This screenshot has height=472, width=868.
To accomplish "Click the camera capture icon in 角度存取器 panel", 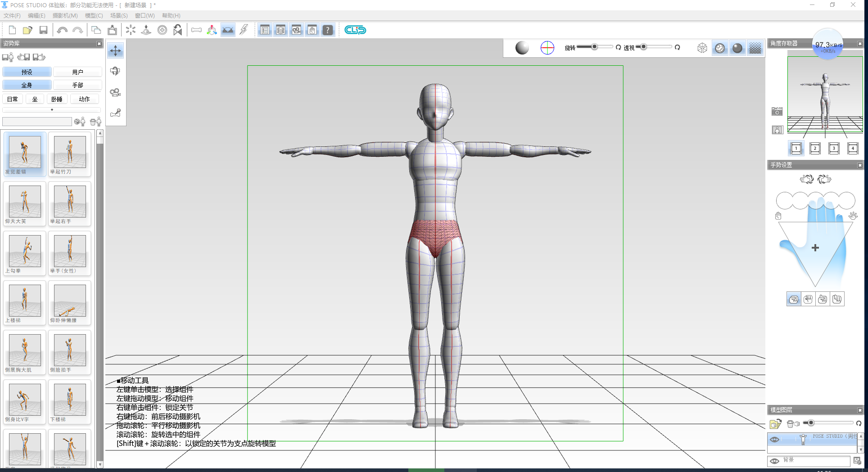I will 777,111.
